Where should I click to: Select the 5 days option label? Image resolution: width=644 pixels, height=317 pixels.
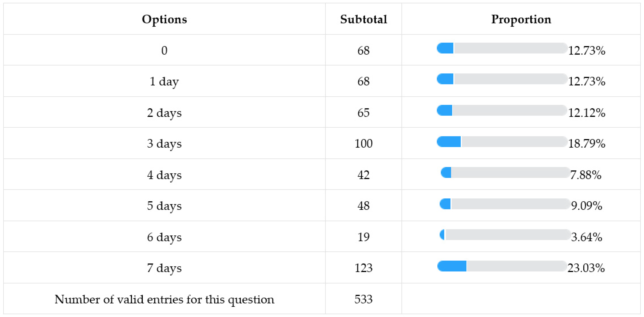[x=164, y=206]
